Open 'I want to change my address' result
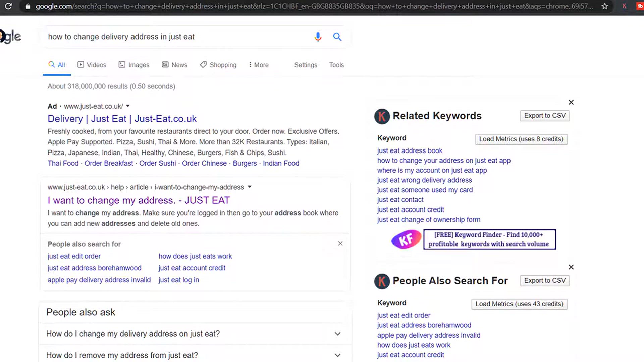The width and height of the screenshot is (644, 362). point(139,200)
